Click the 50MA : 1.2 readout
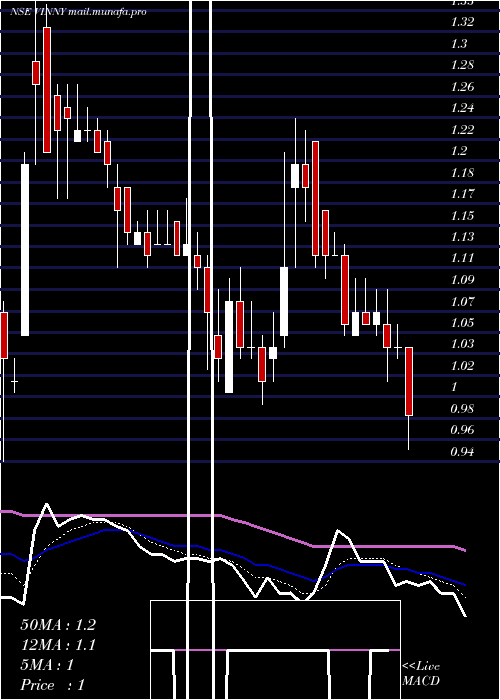 click(58, 625)
